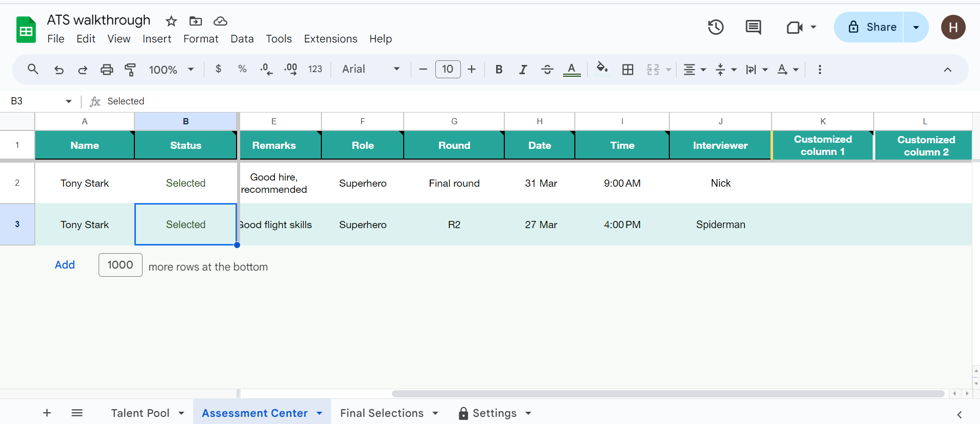This screenshot has width=980, height=424.
Task: Open the search menus magnifier
Action: pos(33,69)
